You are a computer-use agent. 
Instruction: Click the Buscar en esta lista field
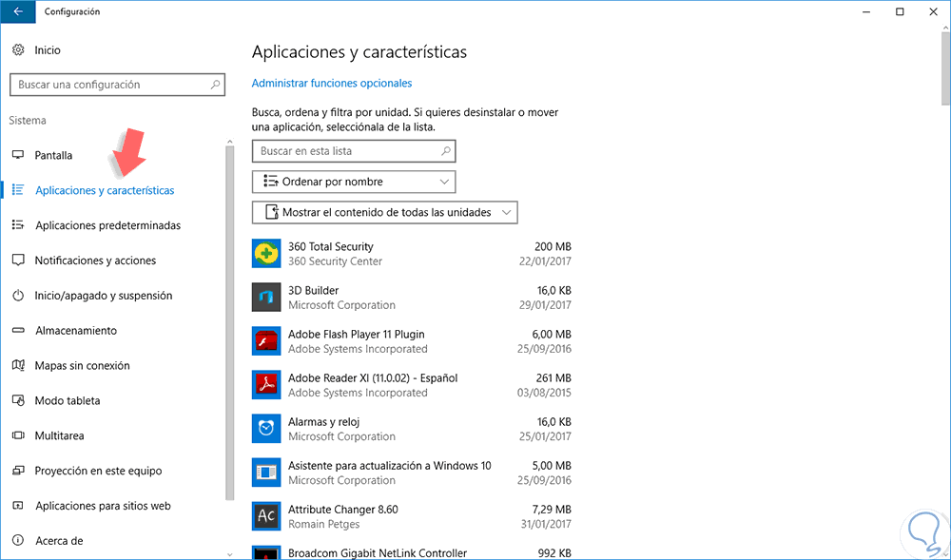pos(354,151)
